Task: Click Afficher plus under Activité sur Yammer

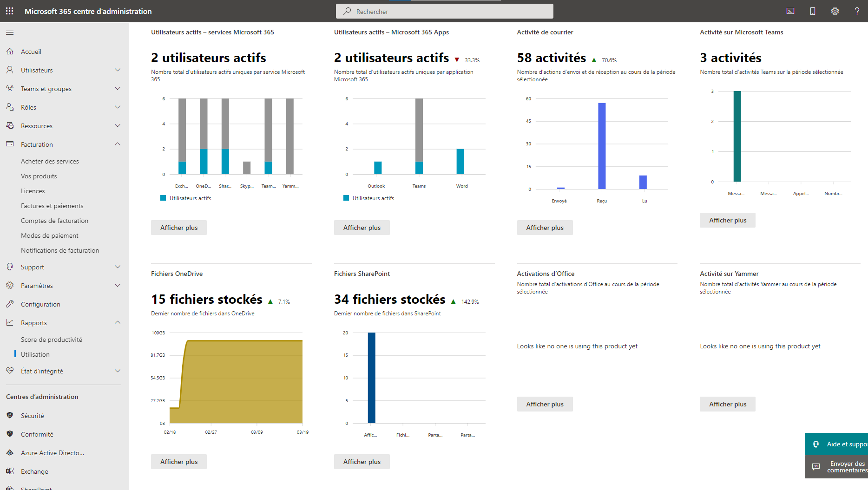Action: [728, 404]
